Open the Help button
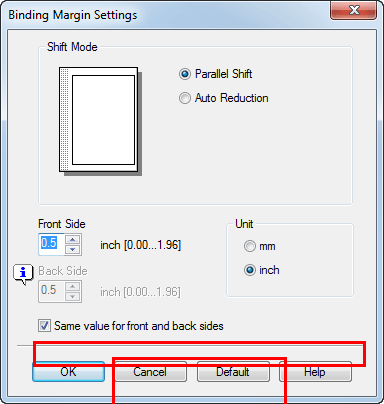 click(x=315, y=372)
